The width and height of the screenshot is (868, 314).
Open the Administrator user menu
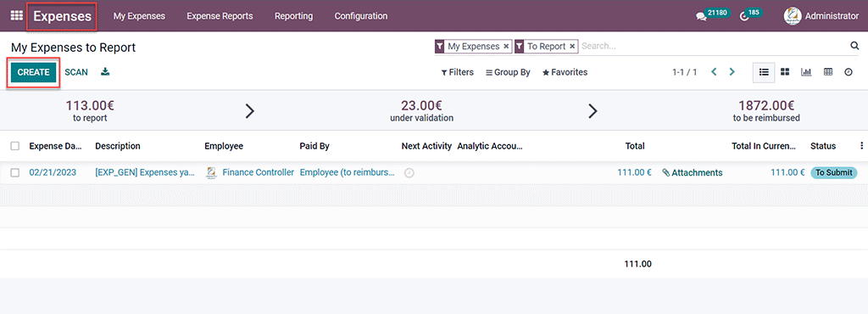[x=821, y=16]
